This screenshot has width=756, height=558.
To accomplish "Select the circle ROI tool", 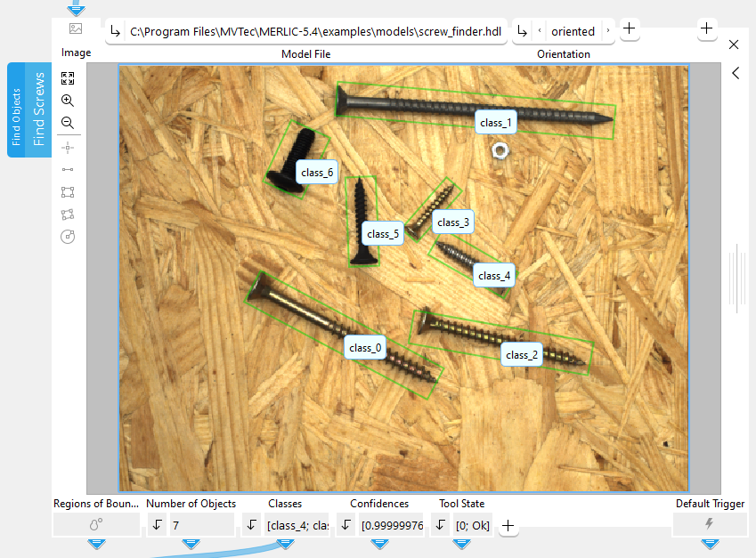I will (68, 237).
